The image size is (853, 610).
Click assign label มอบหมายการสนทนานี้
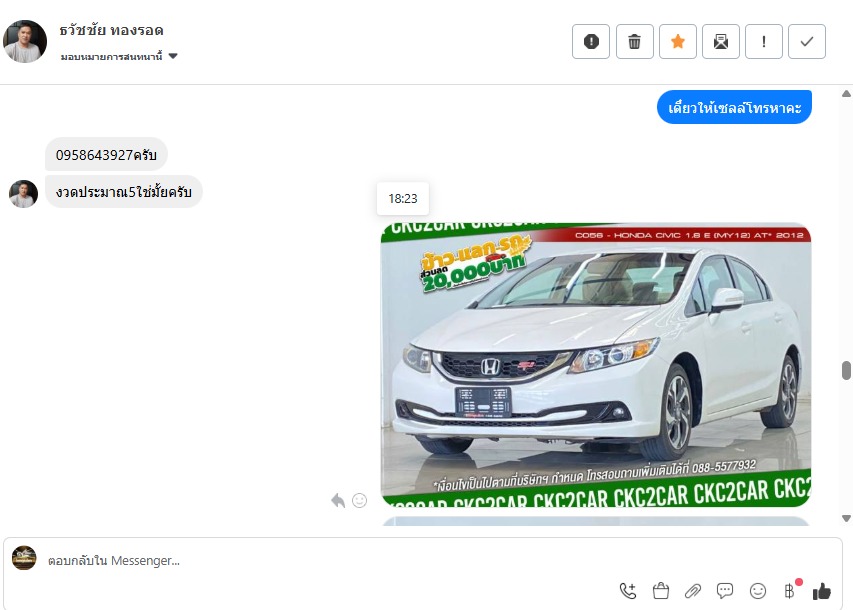[x=112, y=57]
